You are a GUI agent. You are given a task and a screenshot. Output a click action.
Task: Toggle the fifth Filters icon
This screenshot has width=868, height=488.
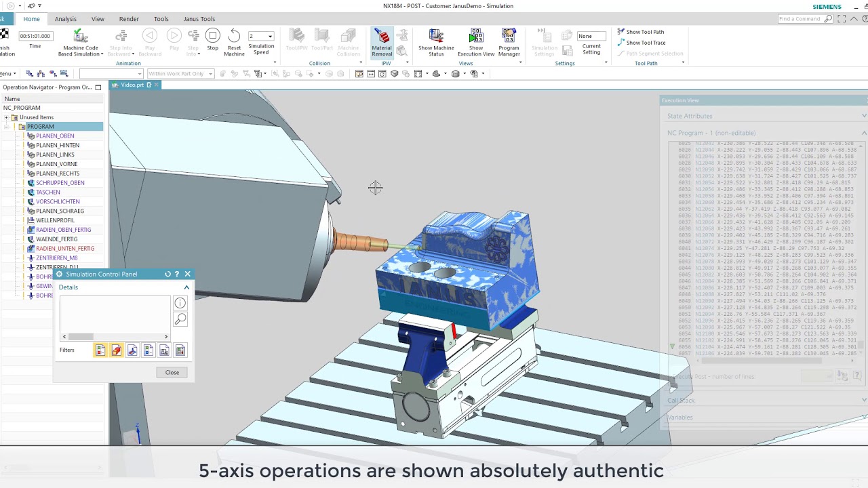point(164,350)
